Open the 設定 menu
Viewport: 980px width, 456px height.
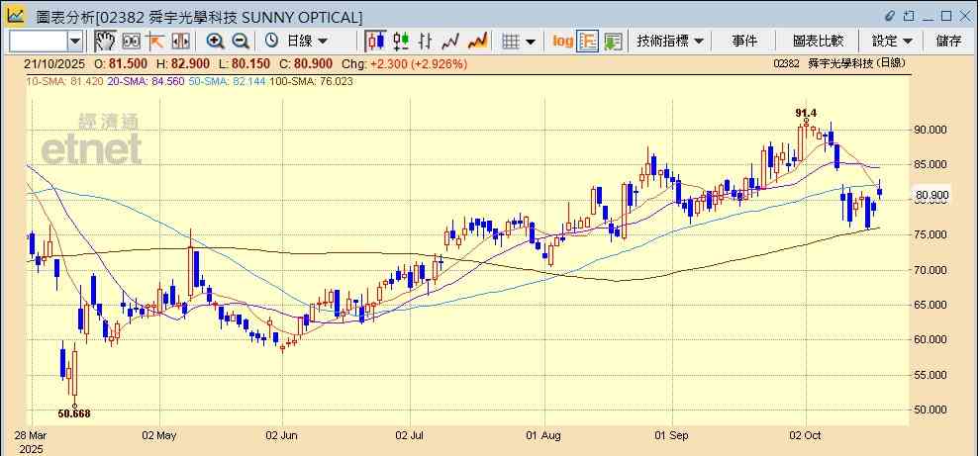coord(891,41)
